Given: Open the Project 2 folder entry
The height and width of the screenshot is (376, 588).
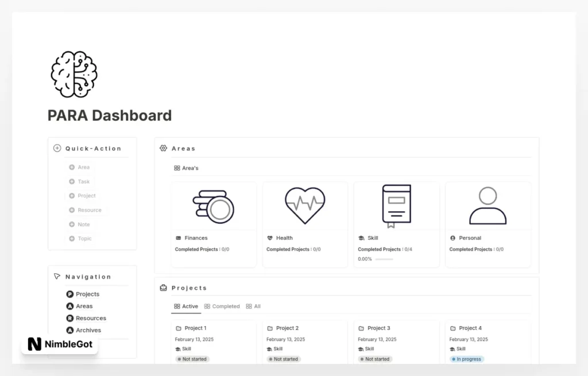Looking at the screenshot, I should (285, 328).
